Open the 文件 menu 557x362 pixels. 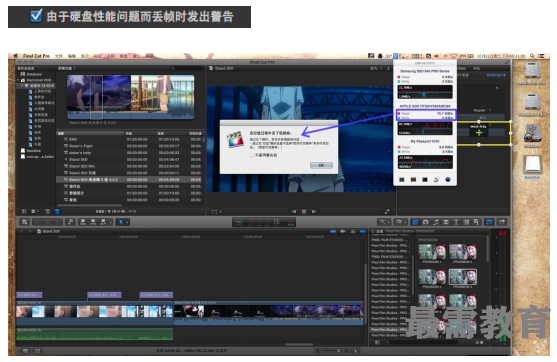[x=59, y=56]
